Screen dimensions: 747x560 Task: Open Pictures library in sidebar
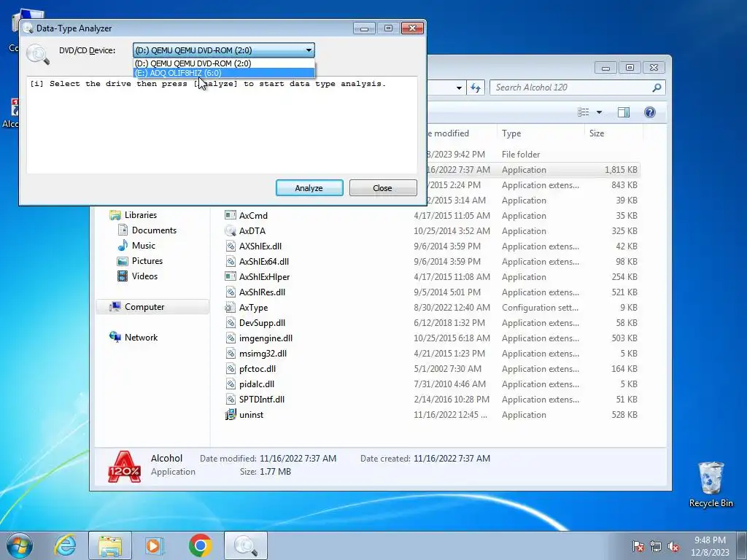pyautogui.click(x=147, y=261)
